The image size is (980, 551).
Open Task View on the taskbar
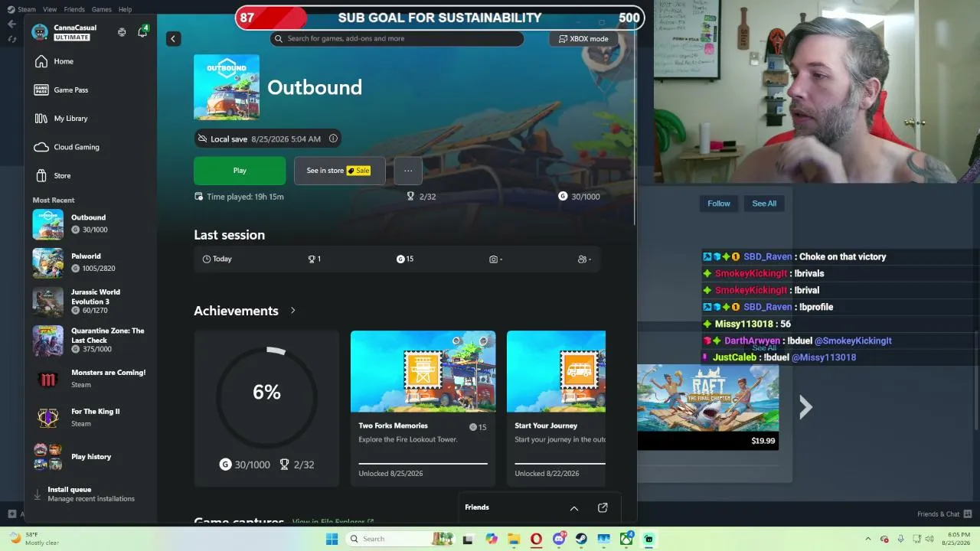click(x=468, y=539)
